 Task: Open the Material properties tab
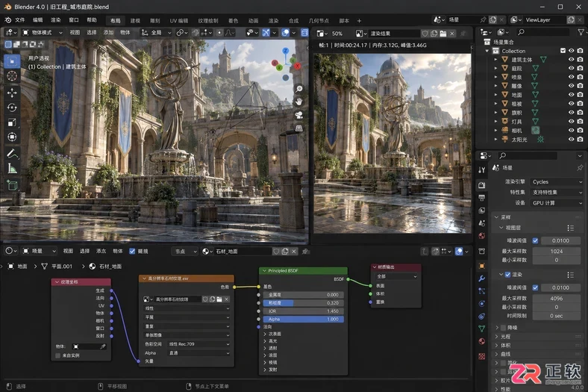point(482,341)
